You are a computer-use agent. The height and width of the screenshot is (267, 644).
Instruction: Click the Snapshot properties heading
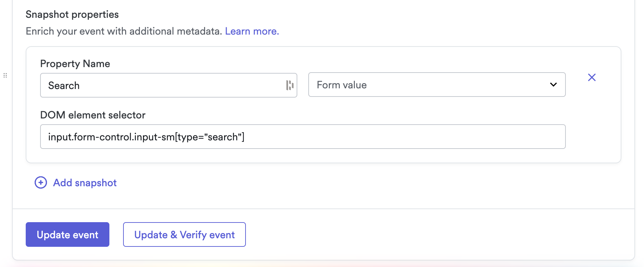pos(72,14)
